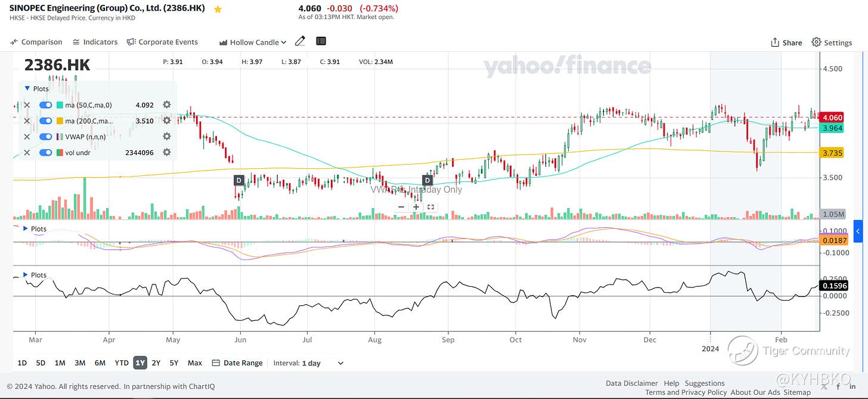Zoom in the chart with plus button
The image size is (868, 399).
[x=416, y=207]
